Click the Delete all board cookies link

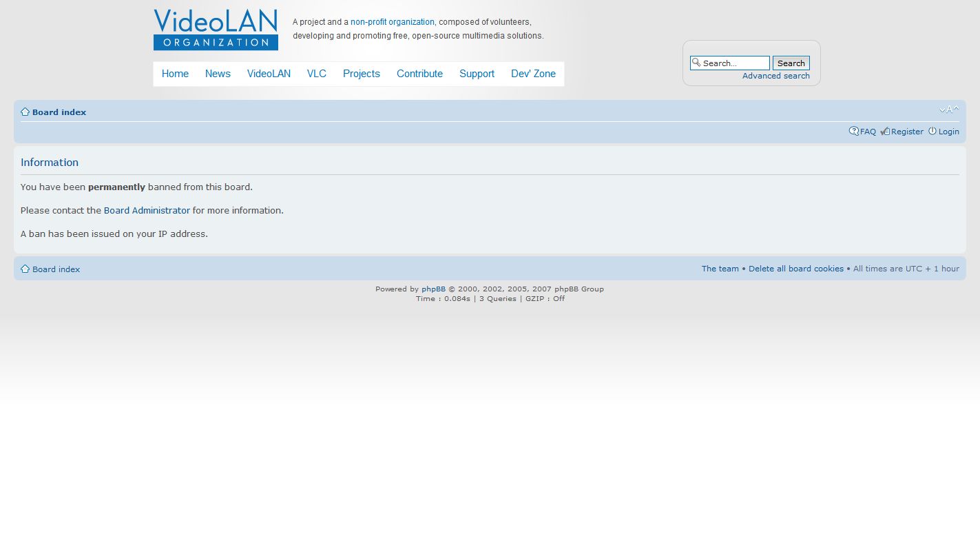[795, 269]
